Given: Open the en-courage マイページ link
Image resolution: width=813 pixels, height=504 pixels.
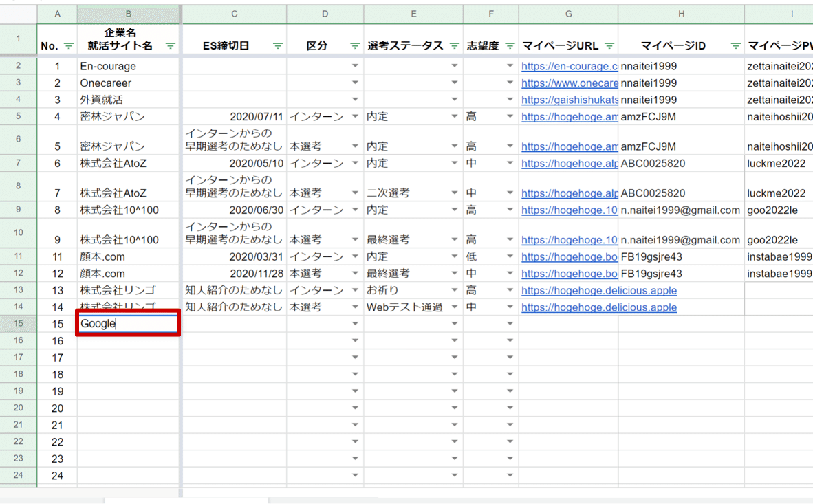Looking at the screenshot, I should click(x=570, y=67).
